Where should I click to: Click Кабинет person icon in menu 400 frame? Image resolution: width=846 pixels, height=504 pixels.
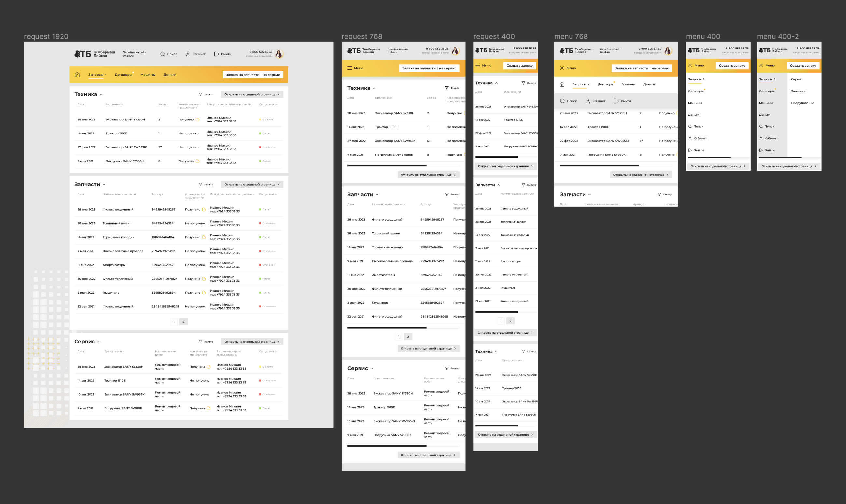point(690,139)
